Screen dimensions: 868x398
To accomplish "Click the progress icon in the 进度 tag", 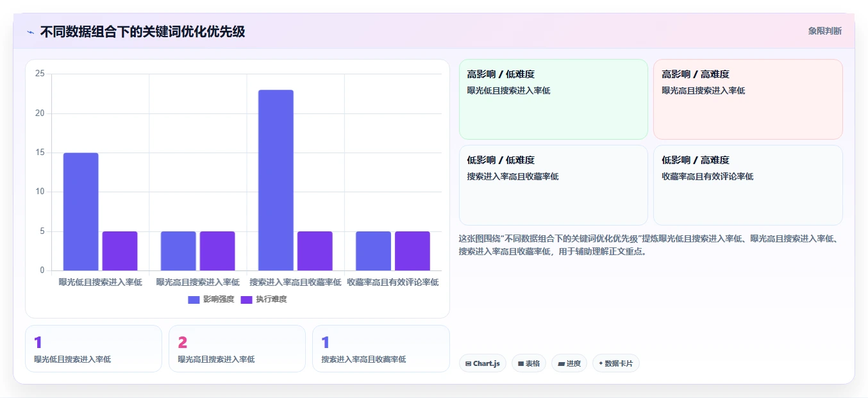I will [x=561, y=363].
